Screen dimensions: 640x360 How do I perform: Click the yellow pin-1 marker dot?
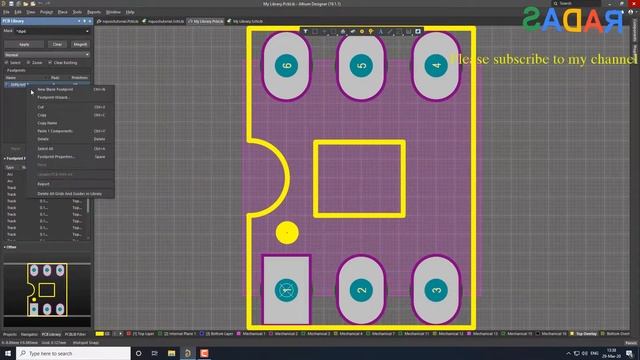point(287,233)
